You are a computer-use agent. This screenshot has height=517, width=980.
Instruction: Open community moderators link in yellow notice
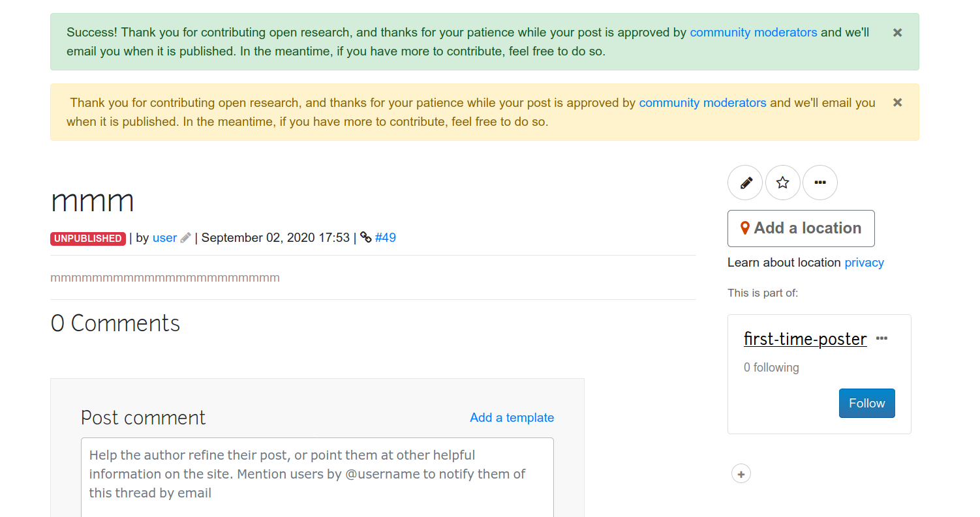(702, 103)
